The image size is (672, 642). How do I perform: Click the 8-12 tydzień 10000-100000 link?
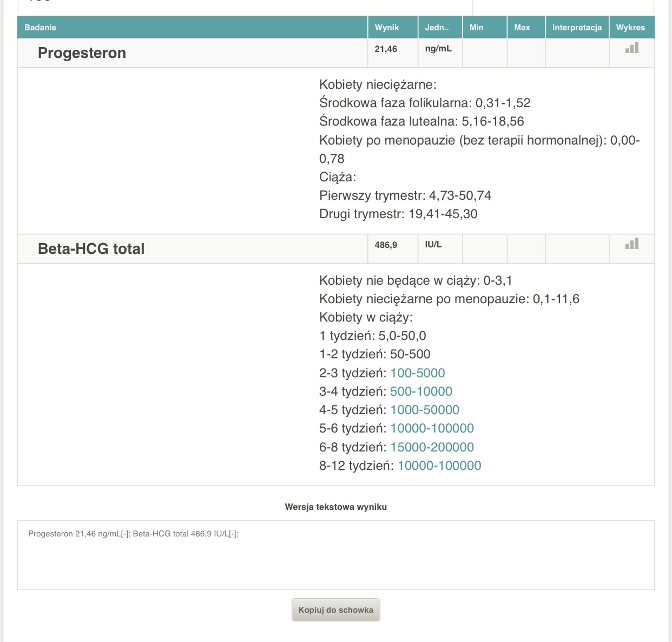(439, 466)
